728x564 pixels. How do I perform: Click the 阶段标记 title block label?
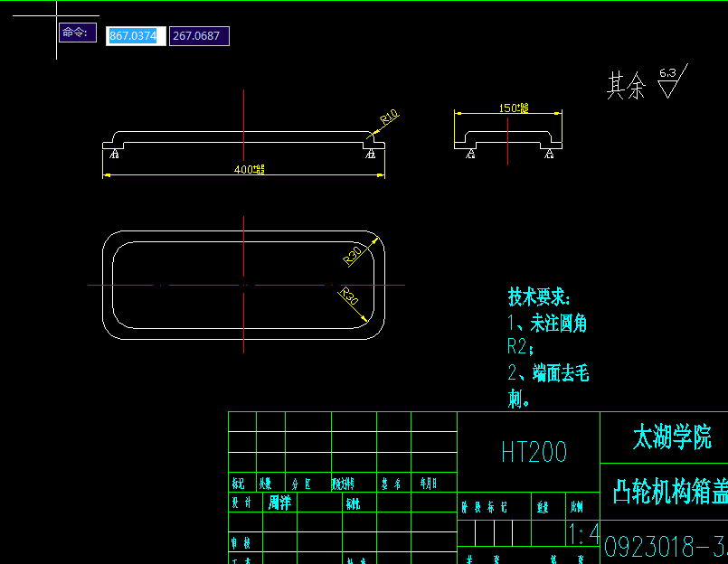click(484, 507)
